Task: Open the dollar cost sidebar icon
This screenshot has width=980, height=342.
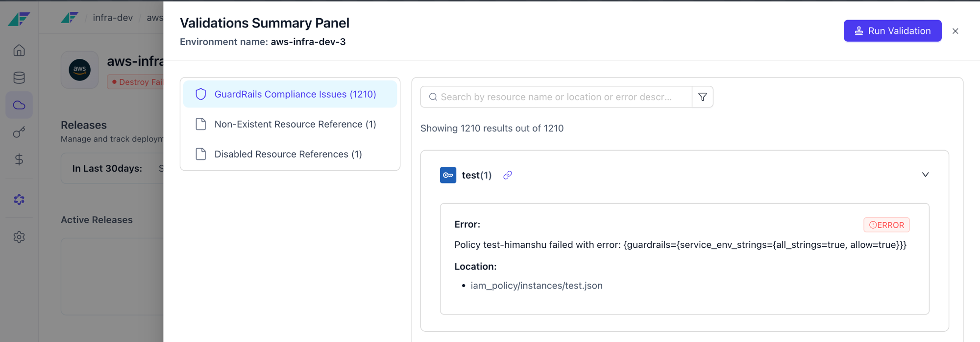Action: tap(19, 159)
